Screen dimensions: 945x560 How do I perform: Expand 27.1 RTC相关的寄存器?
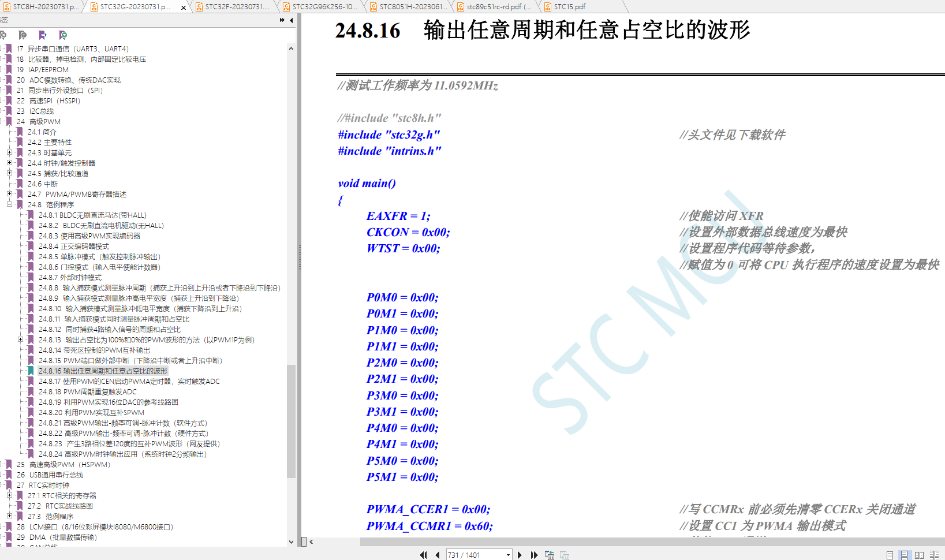pyautogui.click(x=9, y=495)
